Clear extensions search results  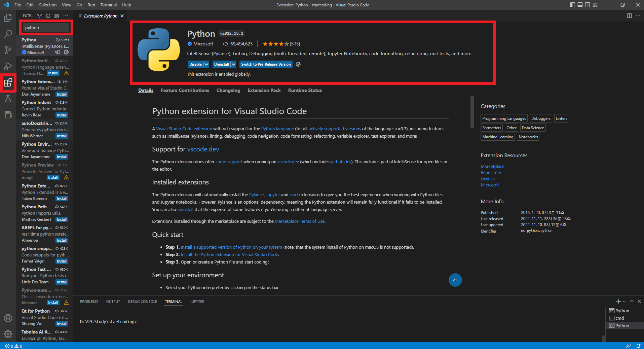(x=57, y=16)
